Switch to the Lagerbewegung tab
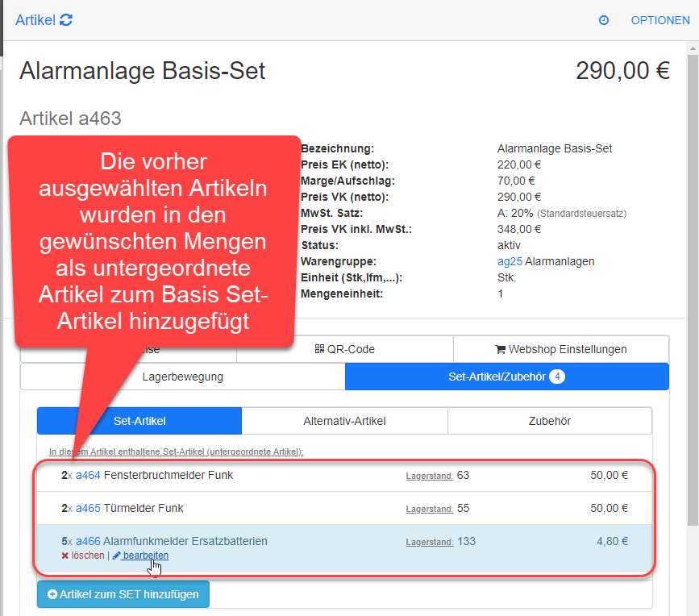699x616 pixels. (x=182, y=376)
